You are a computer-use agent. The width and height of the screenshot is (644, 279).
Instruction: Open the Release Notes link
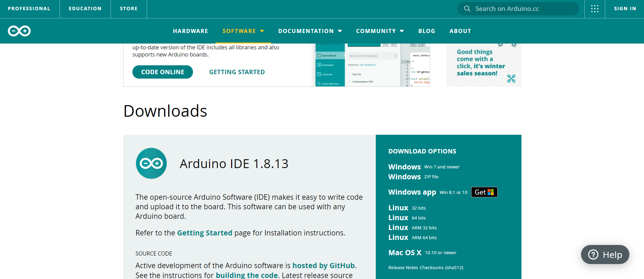click(403, 268)
